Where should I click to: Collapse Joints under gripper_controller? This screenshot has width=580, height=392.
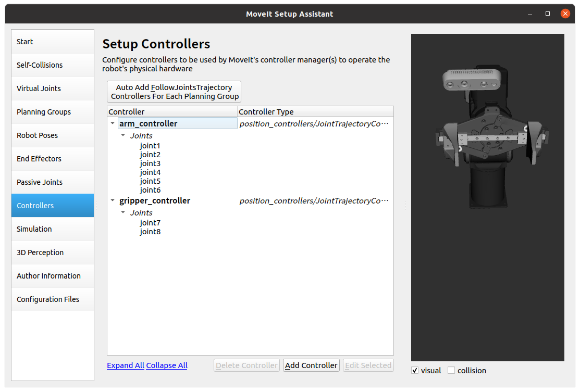coord(123,212)
